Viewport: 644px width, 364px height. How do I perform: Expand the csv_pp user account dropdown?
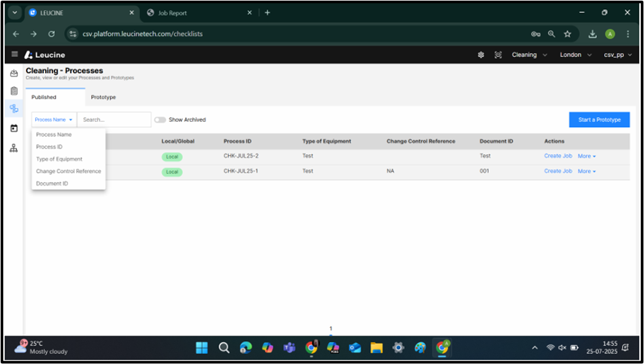618,55
